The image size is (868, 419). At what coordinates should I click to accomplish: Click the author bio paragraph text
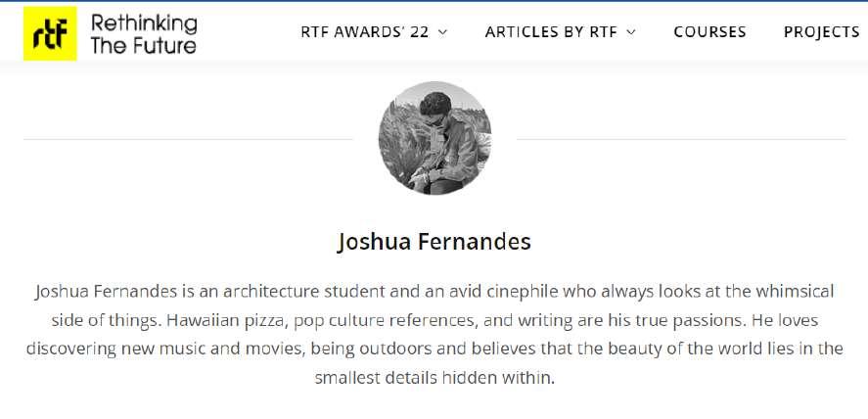(x=434, y=334)
